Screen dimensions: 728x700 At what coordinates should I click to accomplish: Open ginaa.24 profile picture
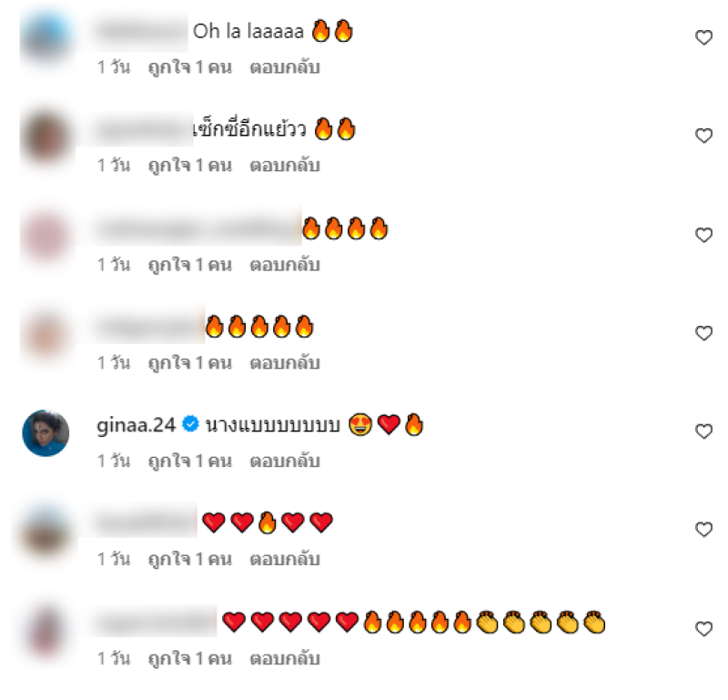(45, 433)
